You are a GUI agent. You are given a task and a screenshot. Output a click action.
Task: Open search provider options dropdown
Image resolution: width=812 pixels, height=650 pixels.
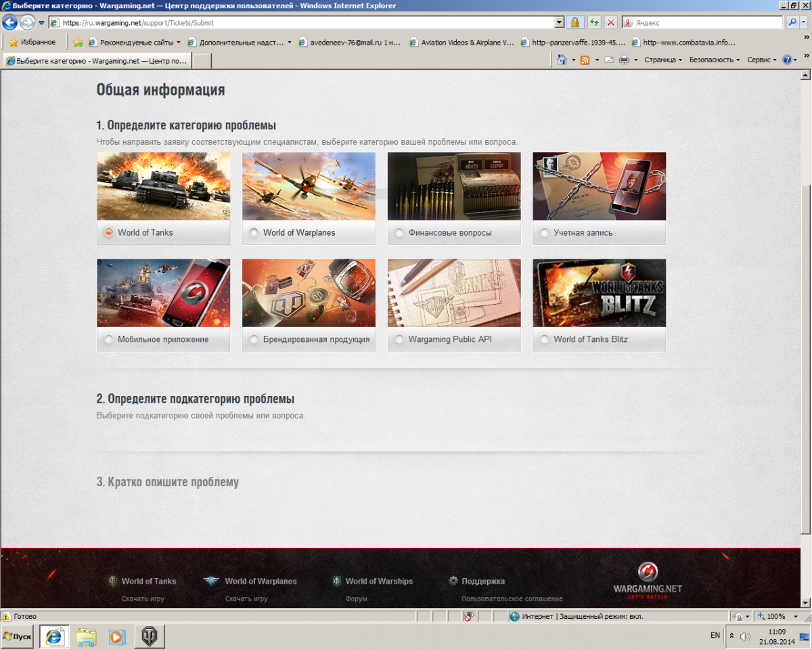(x=804, y=22)
